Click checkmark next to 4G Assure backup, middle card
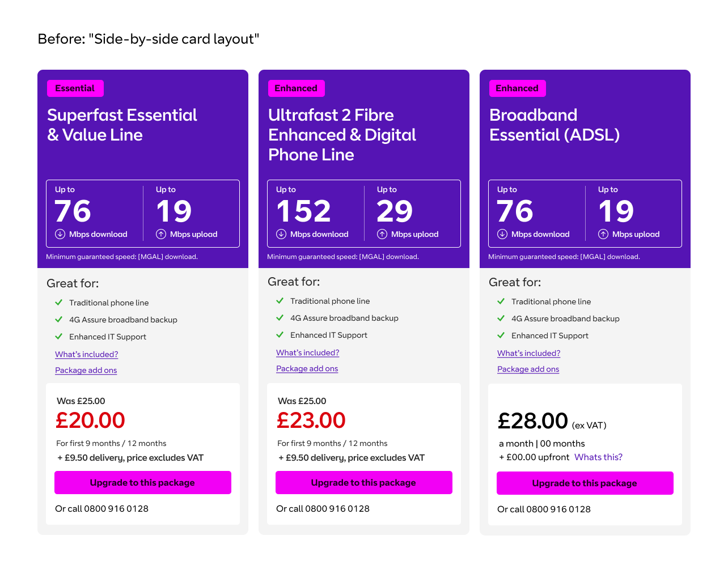This screenshot has height=565, width=728. point(280,318)
